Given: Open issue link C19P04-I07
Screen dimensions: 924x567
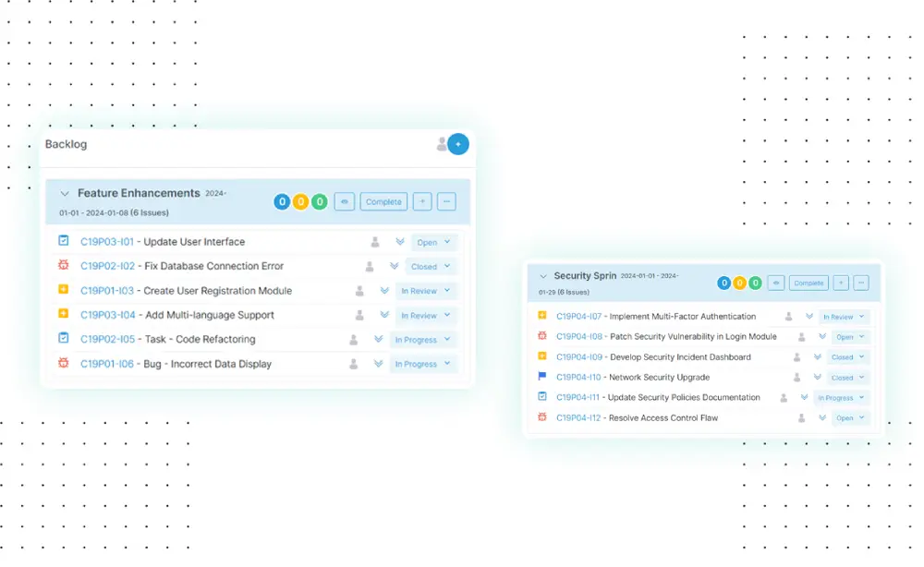Looking at the screenshot, I should tap(578, 317).
